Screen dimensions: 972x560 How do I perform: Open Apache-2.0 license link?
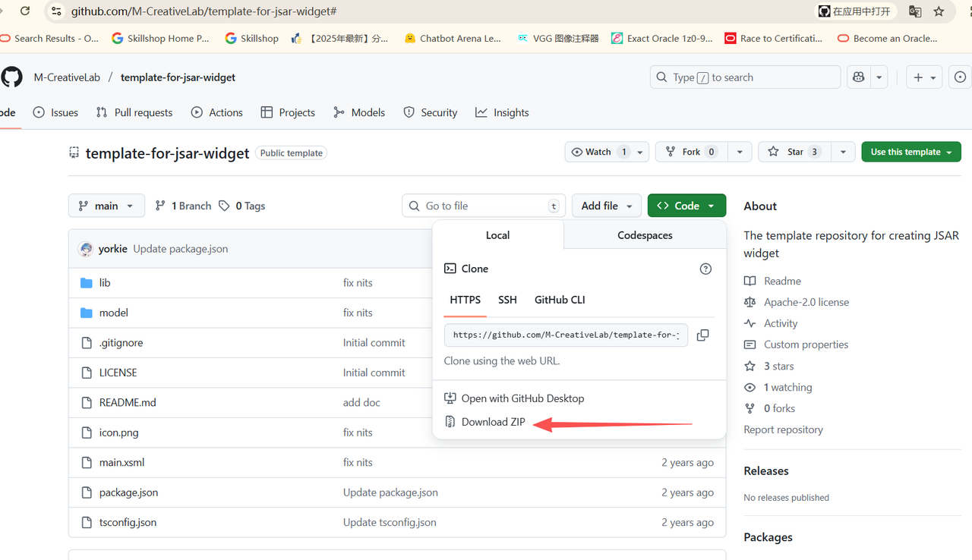point(797,302)
